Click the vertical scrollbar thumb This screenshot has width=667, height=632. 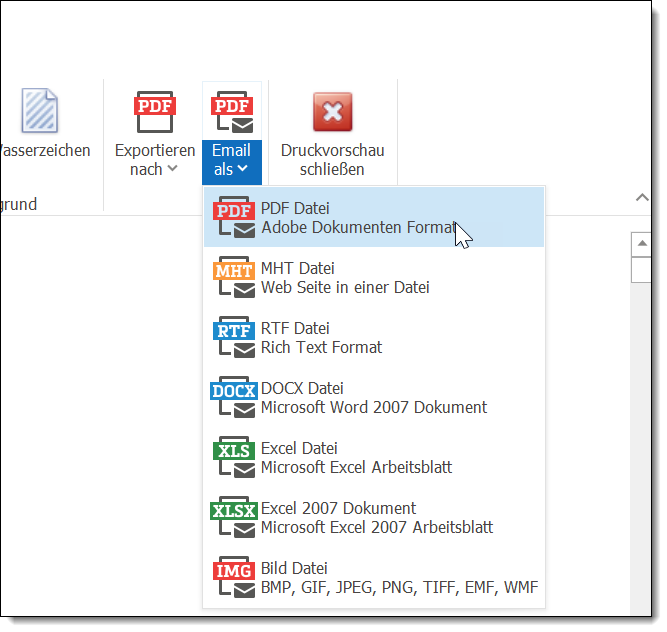point(643,270)
